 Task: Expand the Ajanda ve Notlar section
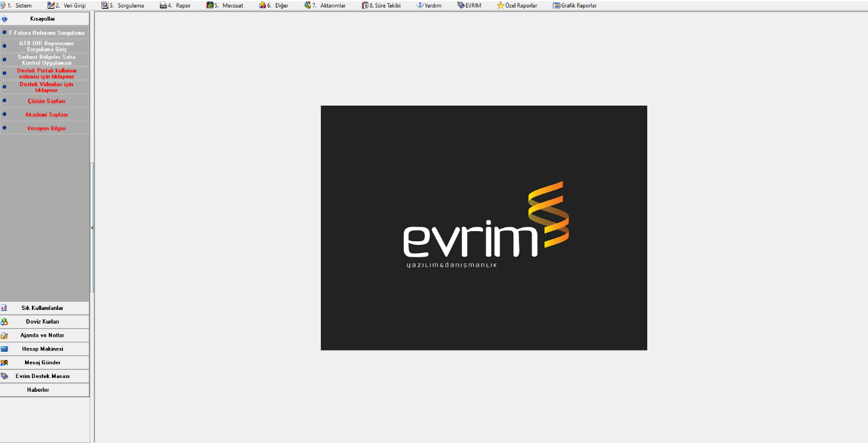click(44, 336)
